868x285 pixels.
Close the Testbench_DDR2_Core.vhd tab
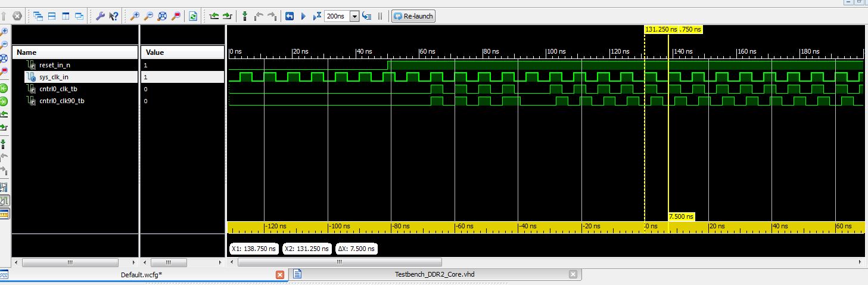click(x=573, y=274)
